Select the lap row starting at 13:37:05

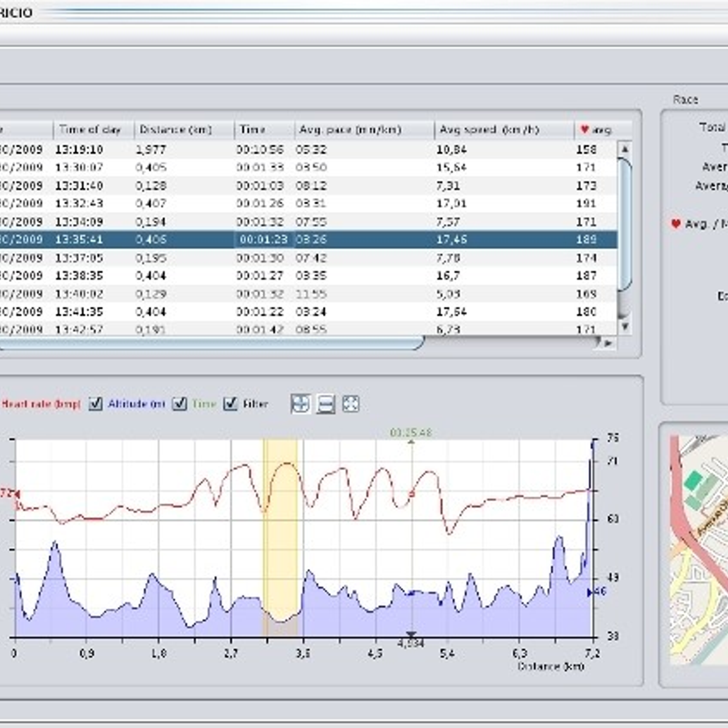pos(308,258)
